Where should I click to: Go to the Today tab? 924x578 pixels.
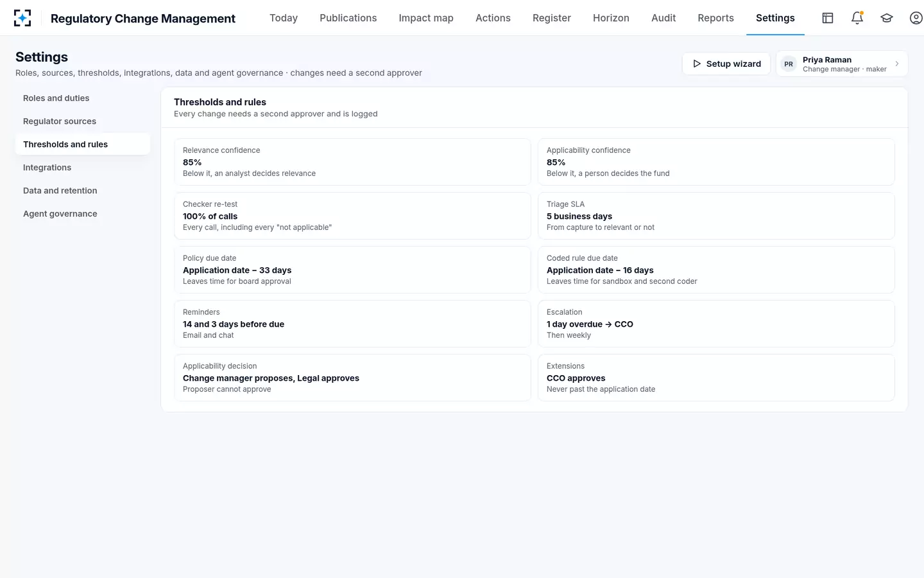[x=284, y=18]
